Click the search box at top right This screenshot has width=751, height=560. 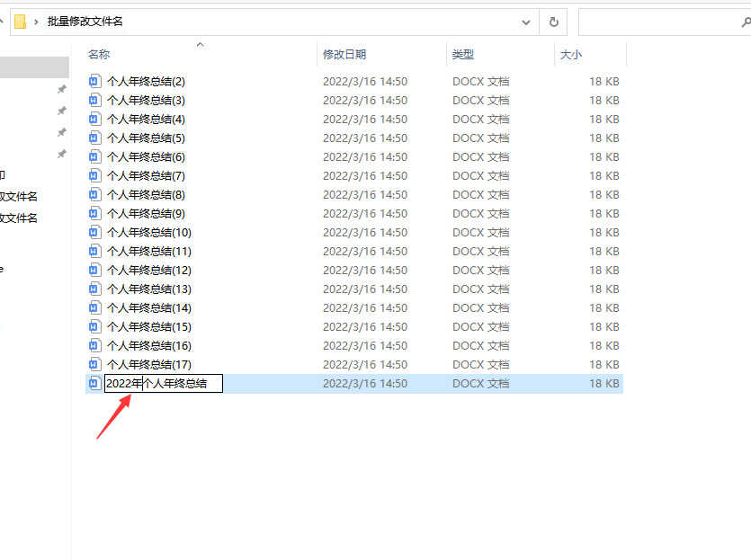tap(661, 22)
